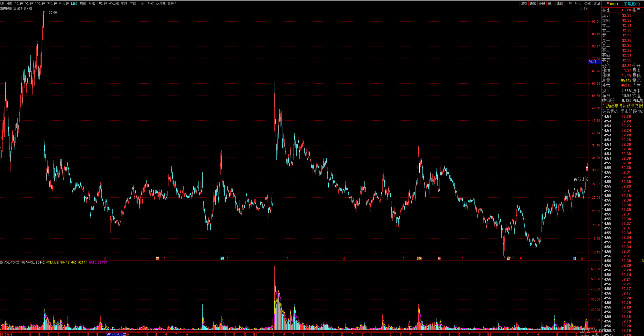Toggle the right side panel icon
Image resolution: width=644 pixels, height=336 pixels.
[x=586, y=8]
